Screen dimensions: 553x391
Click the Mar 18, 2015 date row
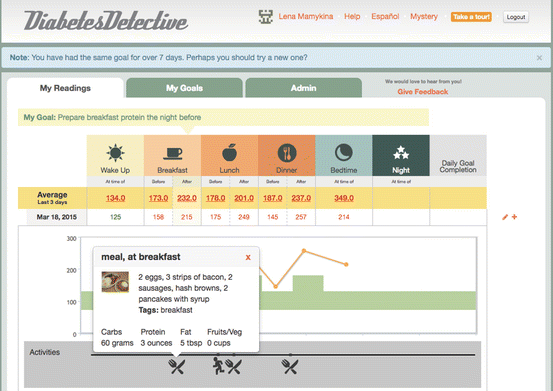tap(57, 217)
